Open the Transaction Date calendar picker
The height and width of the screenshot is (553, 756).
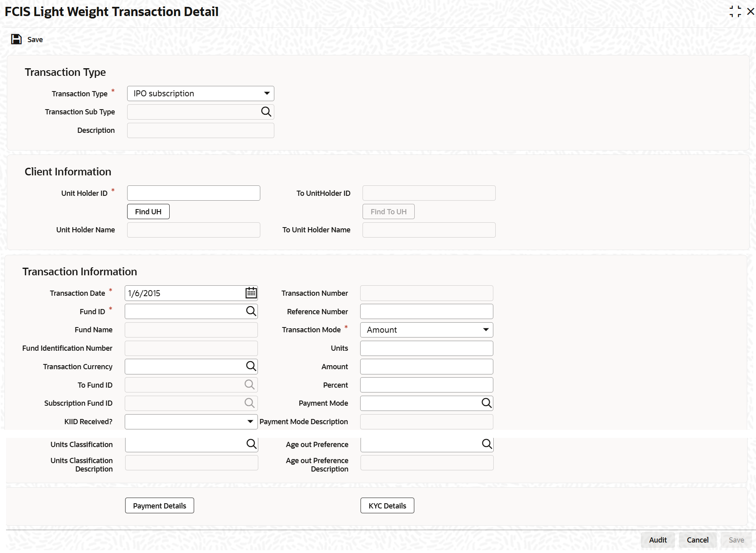tap(251, 293)
